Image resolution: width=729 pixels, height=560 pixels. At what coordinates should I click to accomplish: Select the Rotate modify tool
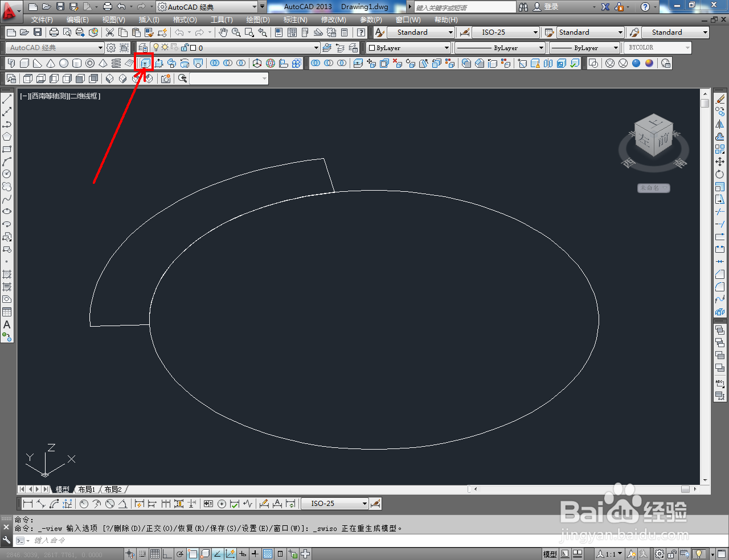(x=720, y=174)
